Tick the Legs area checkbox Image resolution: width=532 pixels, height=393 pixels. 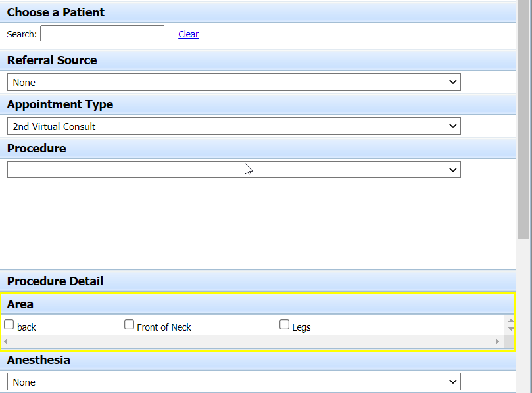284,325
